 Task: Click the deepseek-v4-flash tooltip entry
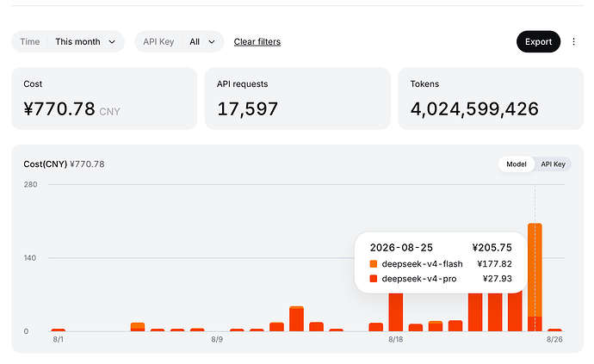click(x=441, y=263)
